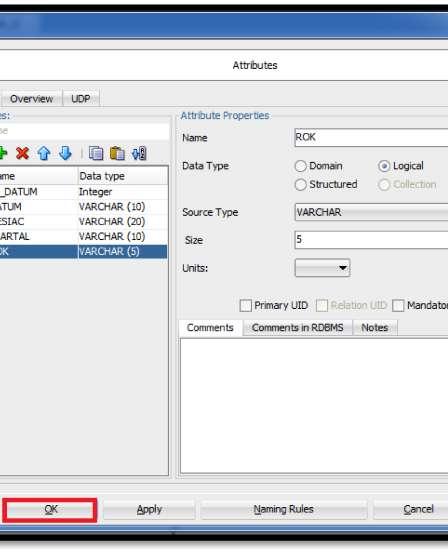Select the _DATUM attribute name cell

(x=38, y=192)
